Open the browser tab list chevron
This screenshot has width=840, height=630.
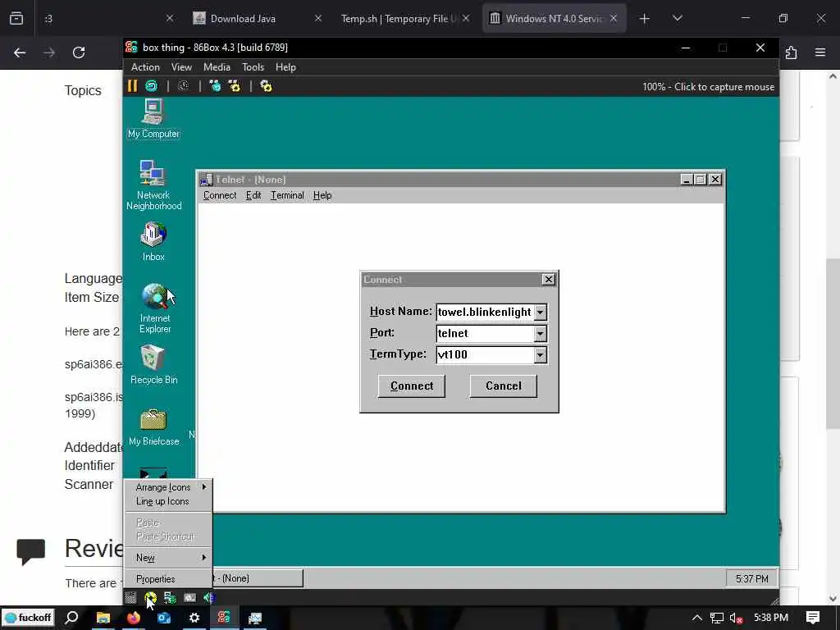[677, 18]
